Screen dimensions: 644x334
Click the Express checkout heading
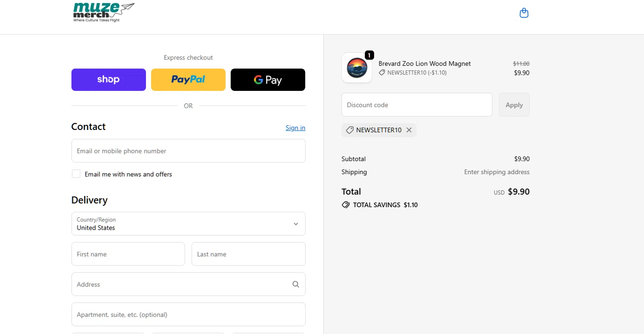188,57
